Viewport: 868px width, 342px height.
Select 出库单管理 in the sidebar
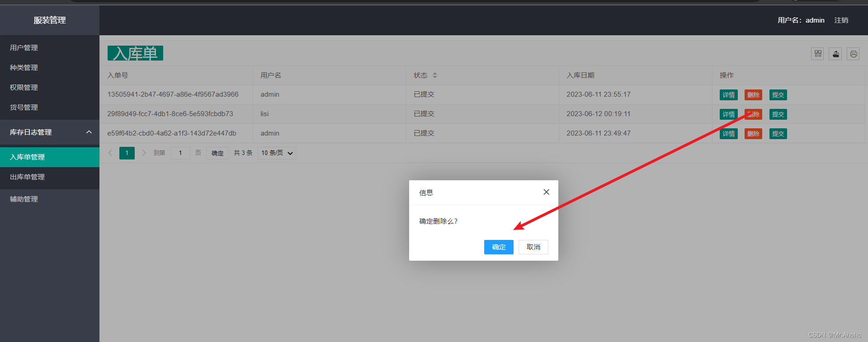[50, 177]
